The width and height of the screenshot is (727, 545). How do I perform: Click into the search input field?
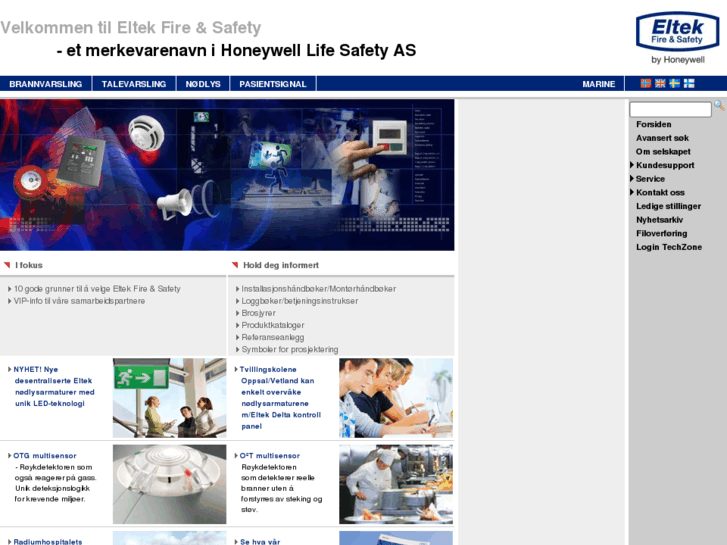coord(670,109)
